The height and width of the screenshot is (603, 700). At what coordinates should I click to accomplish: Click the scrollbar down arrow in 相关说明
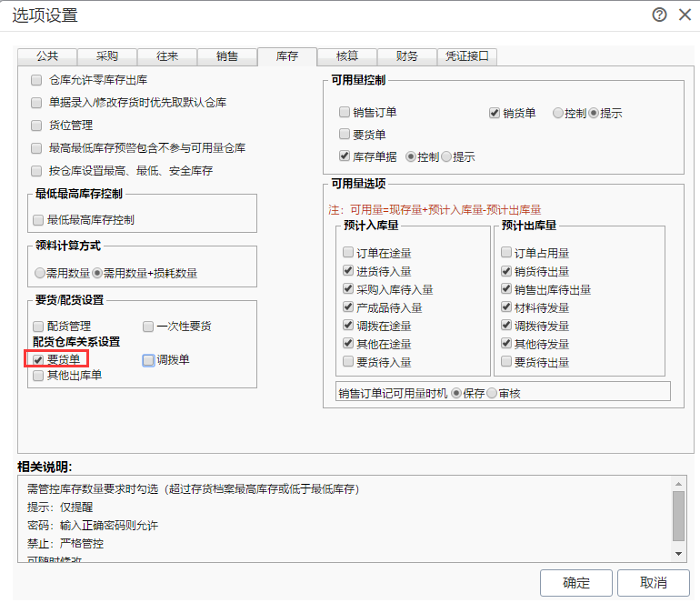pos(678,553)
